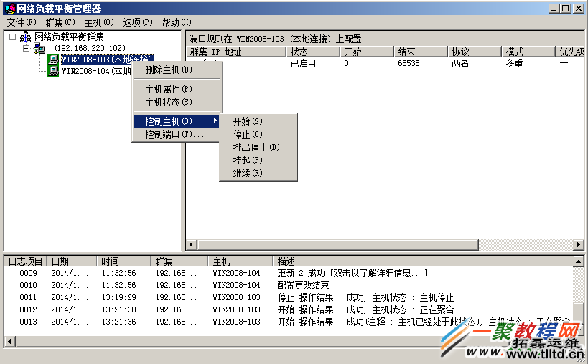
Task: Select 继续(R) in the submenu
Action: click(x=258, y=173)
